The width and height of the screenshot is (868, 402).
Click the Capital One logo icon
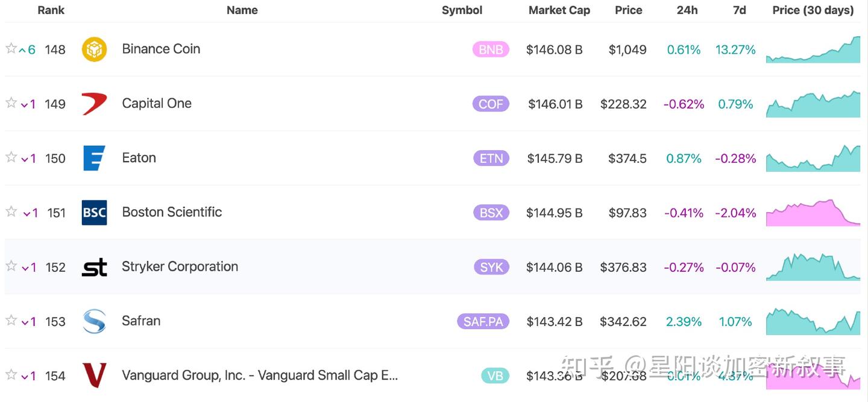tap(94, 104)
